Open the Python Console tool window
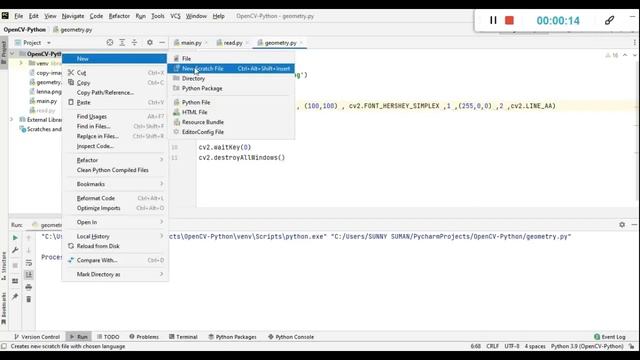The width and height of the screenshot is (640, 360). (291, 337)
